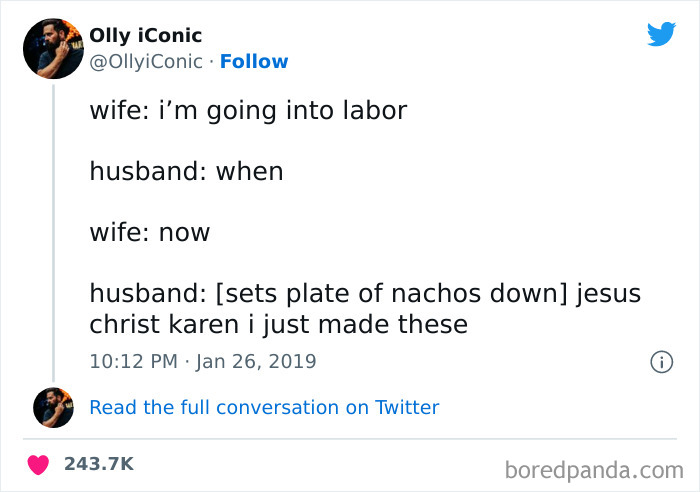This screenshot has height=492, width=700.
Task: Click the "christ karen i just made these" line
Action: (x=278, y=325)
